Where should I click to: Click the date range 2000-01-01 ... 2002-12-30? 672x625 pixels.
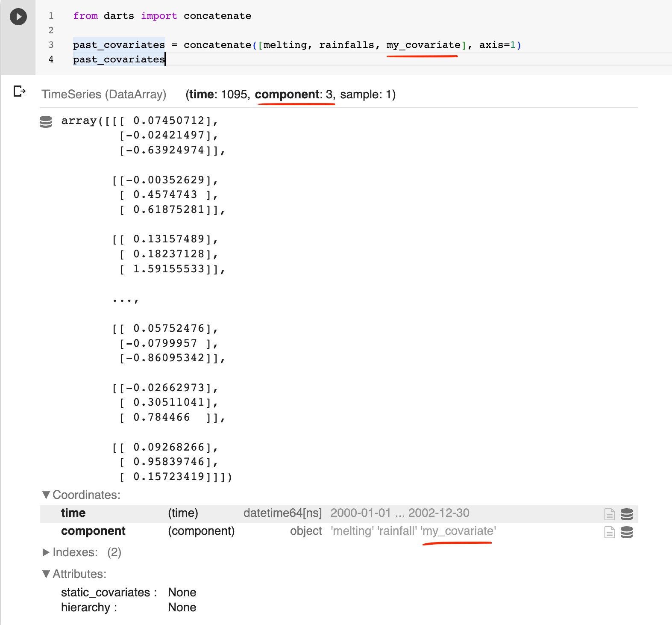click(400, 513)
